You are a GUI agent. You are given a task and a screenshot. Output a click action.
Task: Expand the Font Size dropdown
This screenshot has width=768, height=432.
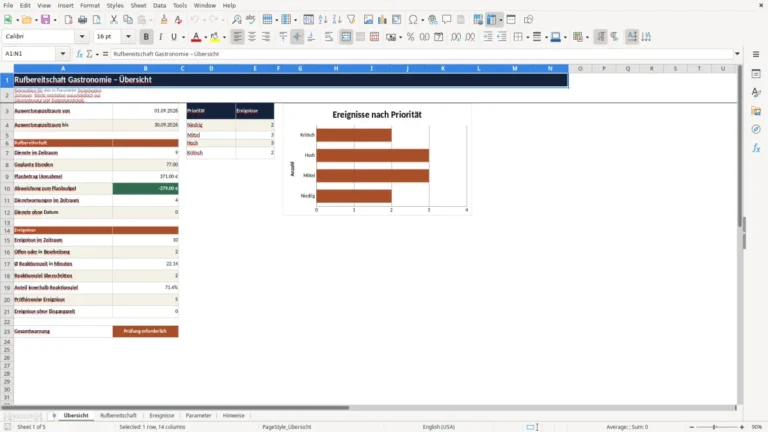pyautogui.click(x=128, y=36)
